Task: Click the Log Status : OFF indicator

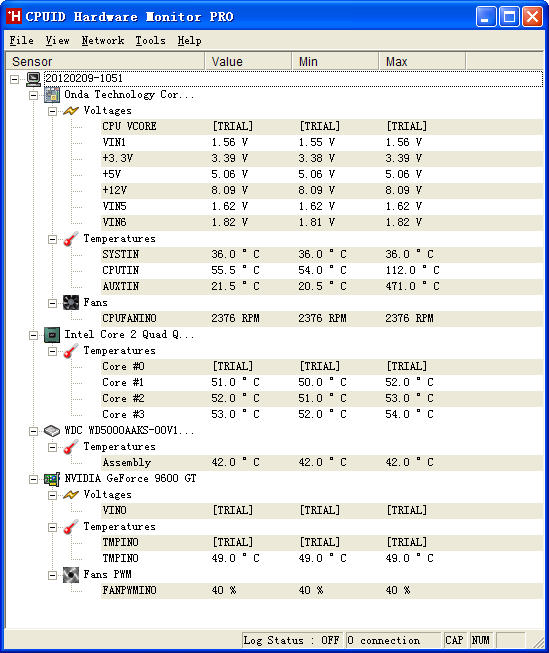Action: click(292, 640)
